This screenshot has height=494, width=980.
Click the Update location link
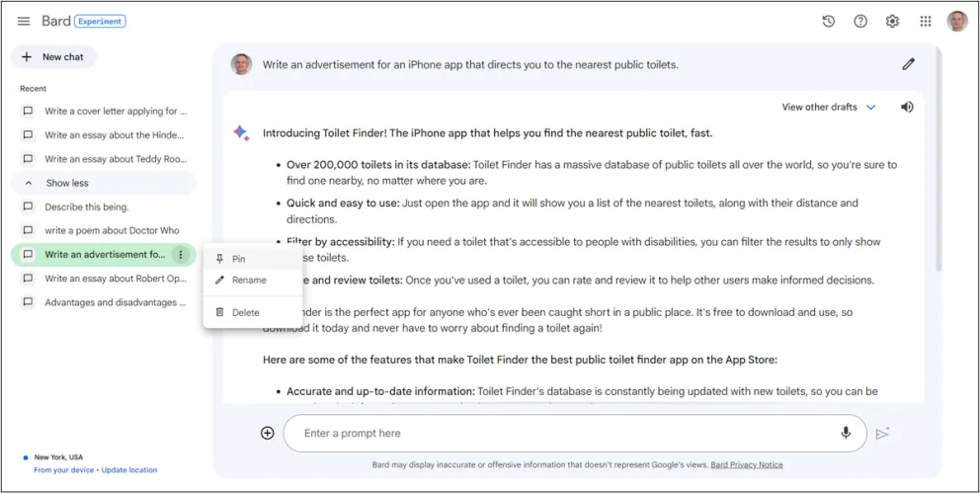tap(128, 470)
